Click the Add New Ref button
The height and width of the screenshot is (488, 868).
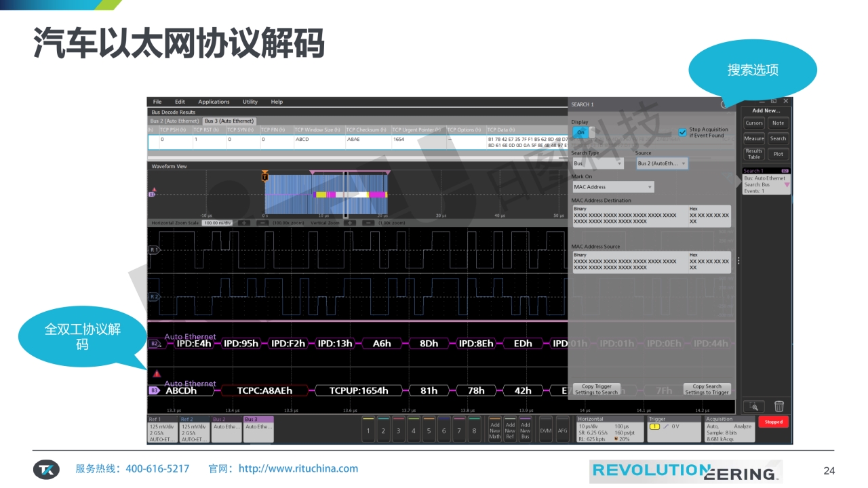coord(510,430)
